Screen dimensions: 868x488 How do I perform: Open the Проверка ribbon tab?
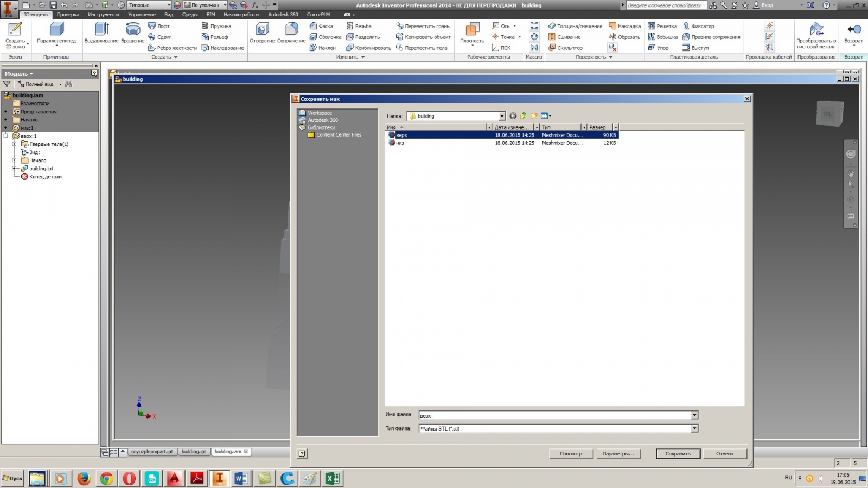pyautogui.click(x=68, y=15)
